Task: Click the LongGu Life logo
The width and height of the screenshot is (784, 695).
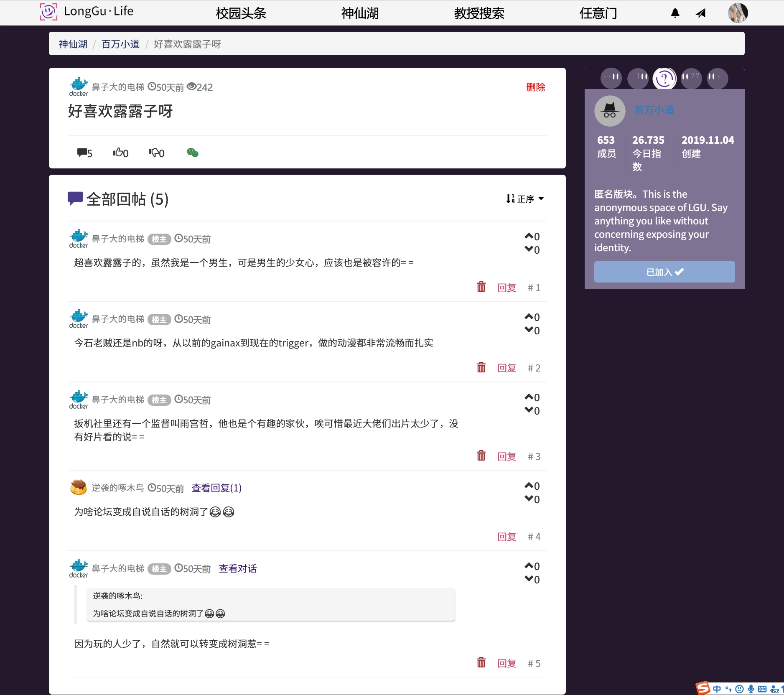Action: coord(87,12)
